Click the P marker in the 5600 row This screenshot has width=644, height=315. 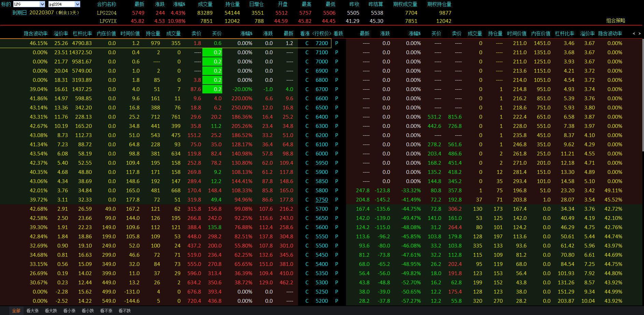pos(337,227)
